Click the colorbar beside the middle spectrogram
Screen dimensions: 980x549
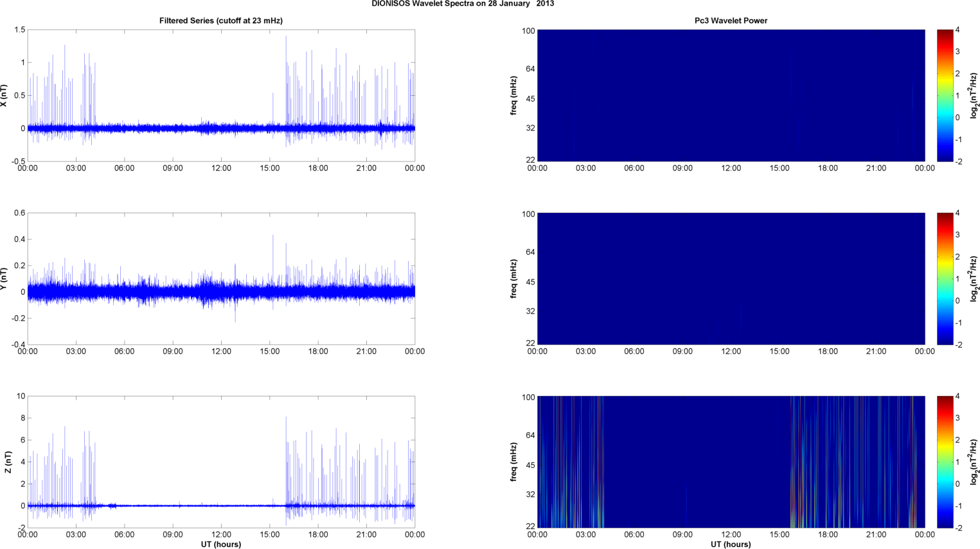click(945, 278)
